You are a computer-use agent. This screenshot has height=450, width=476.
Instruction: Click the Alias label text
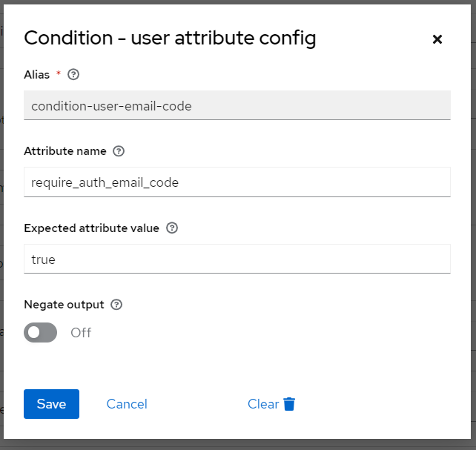pyautogui.click(x=37, y=74)
